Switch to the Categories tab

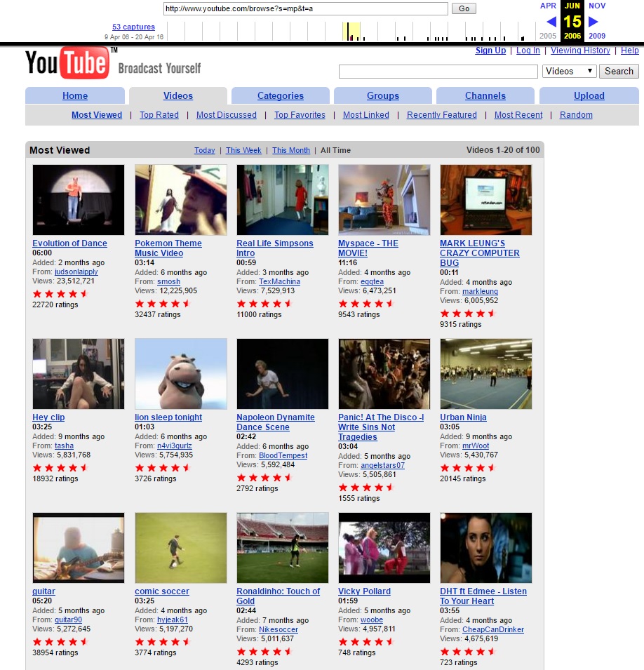click(281, 95)
